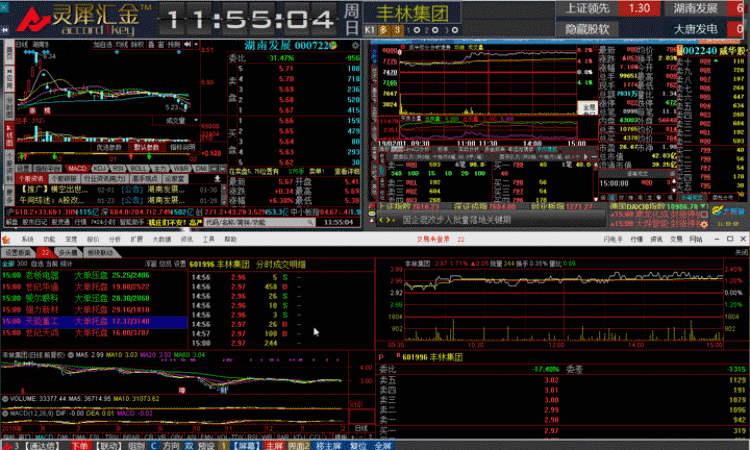Toggle 均线 moving average display in chart toolbar
Viewport: 750px width, 450px height.
122,44
